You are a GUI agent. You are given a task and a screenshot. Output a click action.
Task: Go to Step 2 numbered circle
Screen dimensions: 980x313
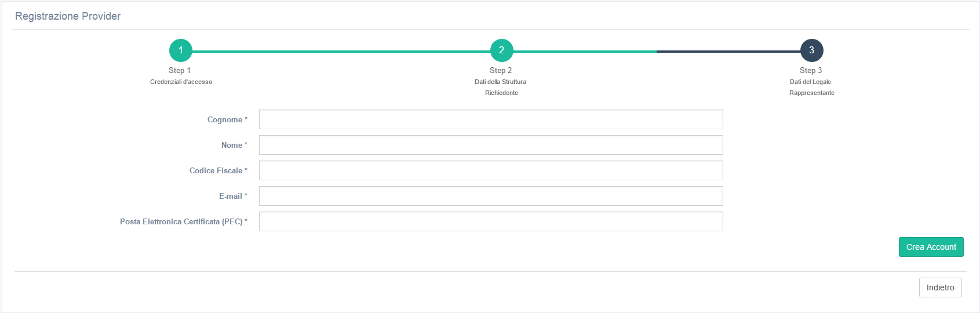coord(501,50)
